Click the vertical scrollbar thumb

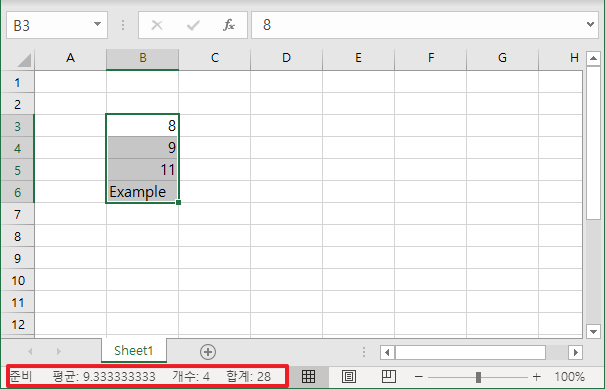[x=593, y=143]
